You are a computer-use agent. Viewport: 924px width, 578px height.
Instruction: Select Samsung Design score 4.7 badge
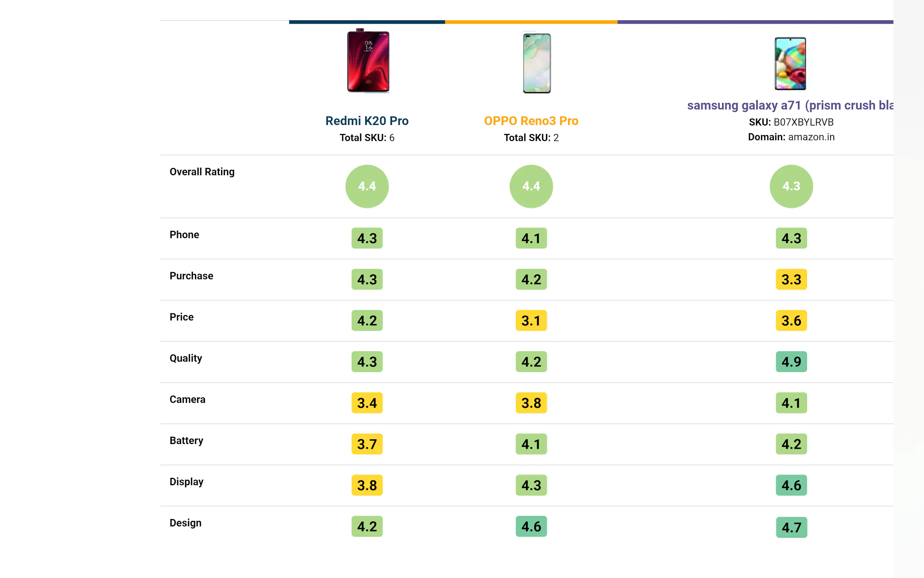pyautogui.click(x=791, y=527)
